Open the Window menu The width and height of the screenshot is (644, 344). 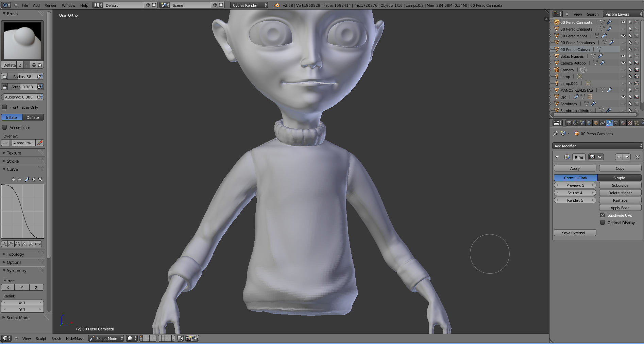68,5
